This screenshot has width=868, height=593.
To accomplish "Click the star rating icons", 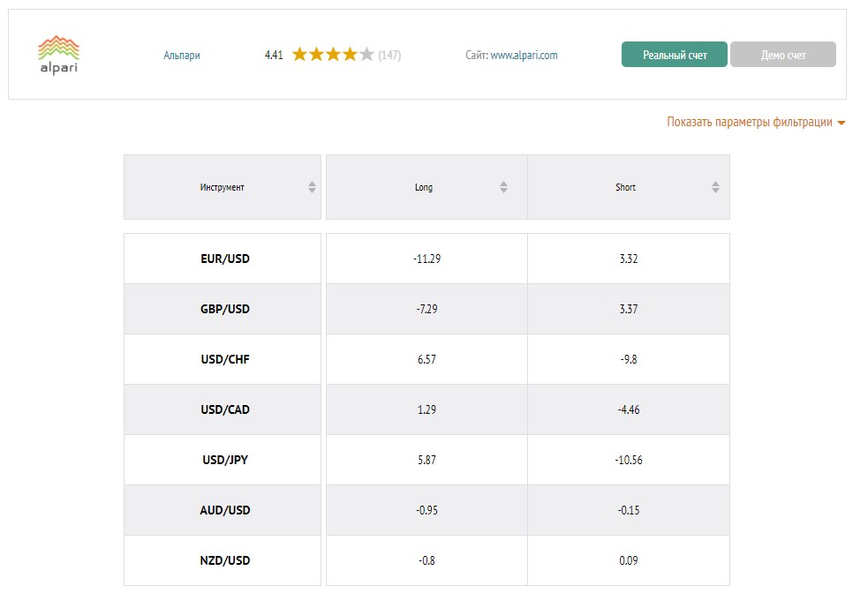I will click(x=333, y=55).
